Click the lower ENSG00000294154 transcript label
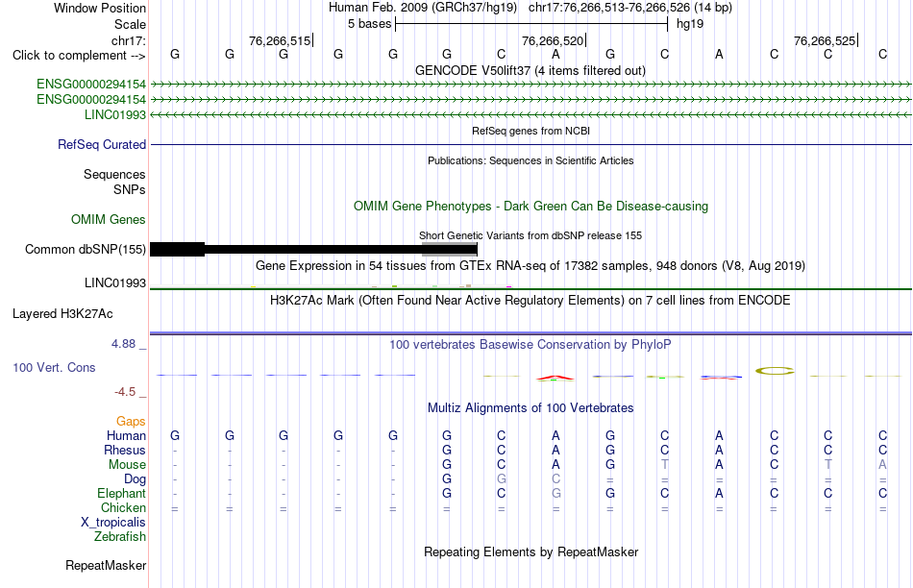The height and width of the screenshot is (588, 913). click(91, 99)
